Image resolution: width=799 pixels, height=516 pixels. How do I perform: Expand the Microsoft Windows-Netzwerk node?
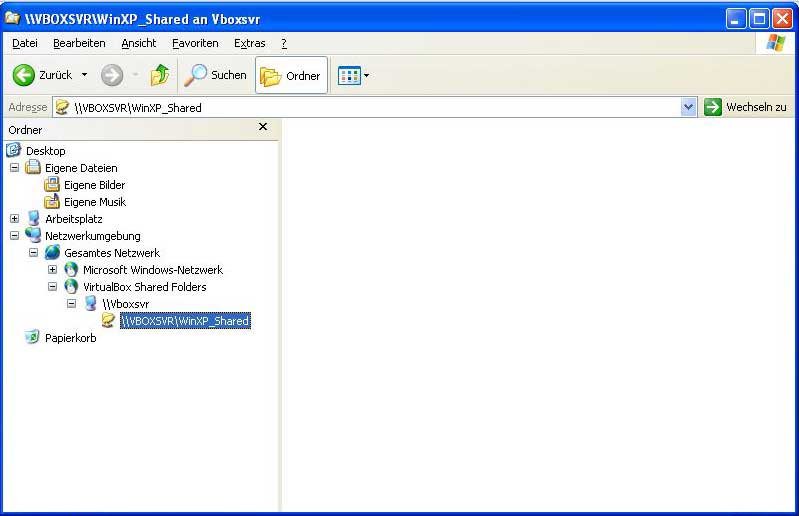52,269
